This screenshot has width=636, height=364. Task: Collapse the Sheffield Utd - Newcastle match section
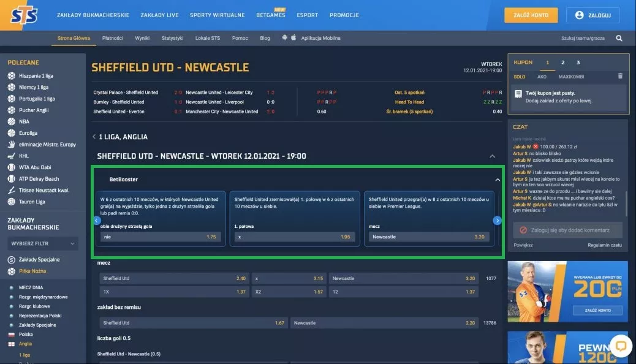(x=493, y=156)
